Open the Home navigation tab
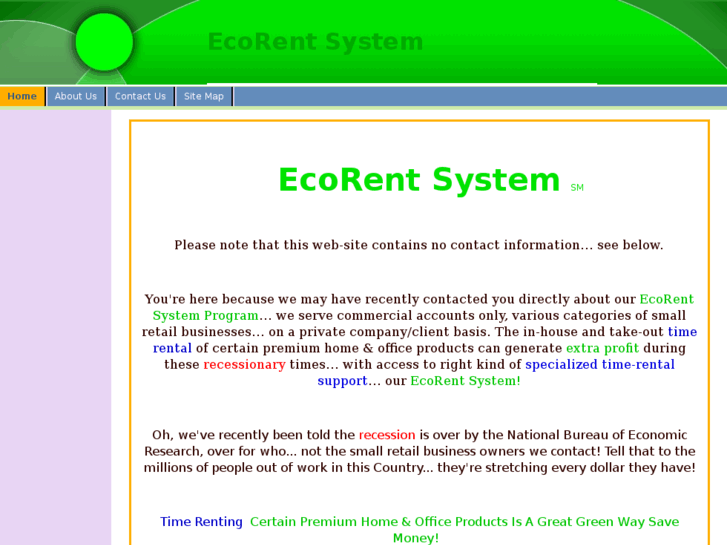The image size is (727, 545). pos(22,96)
